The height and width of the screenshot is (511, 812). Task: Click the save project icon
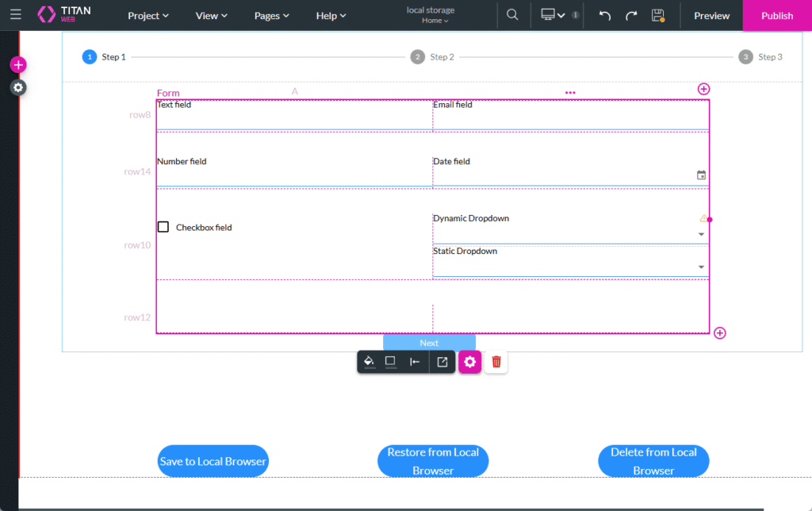pyautogui.click(x=657, y=16)
